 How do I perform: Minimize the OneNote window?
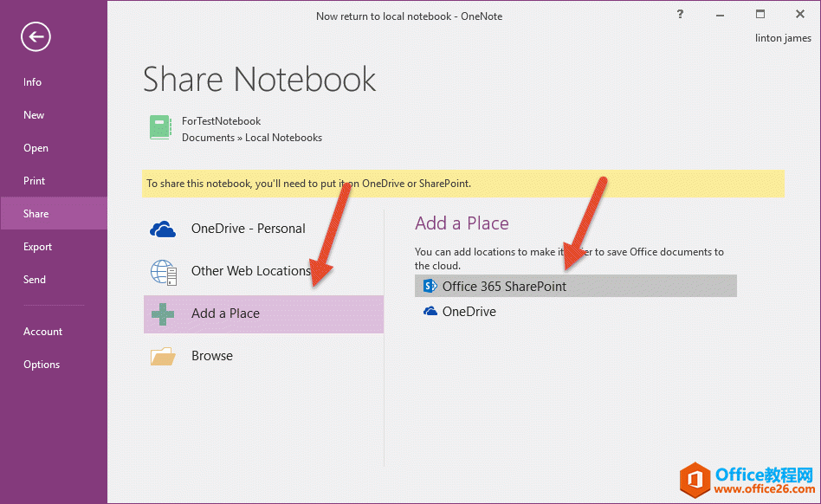720,15
